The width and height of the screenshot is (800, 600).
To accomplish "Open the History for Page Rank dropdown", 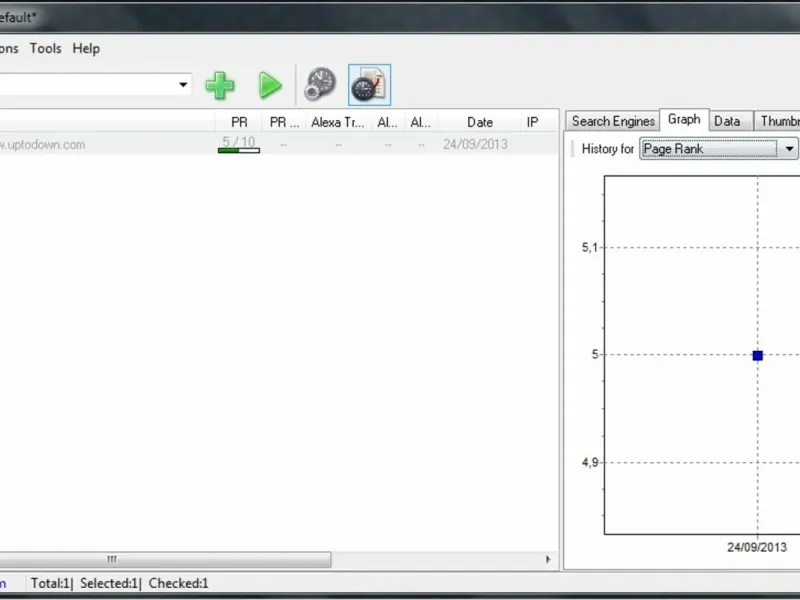I will [718, 149].
